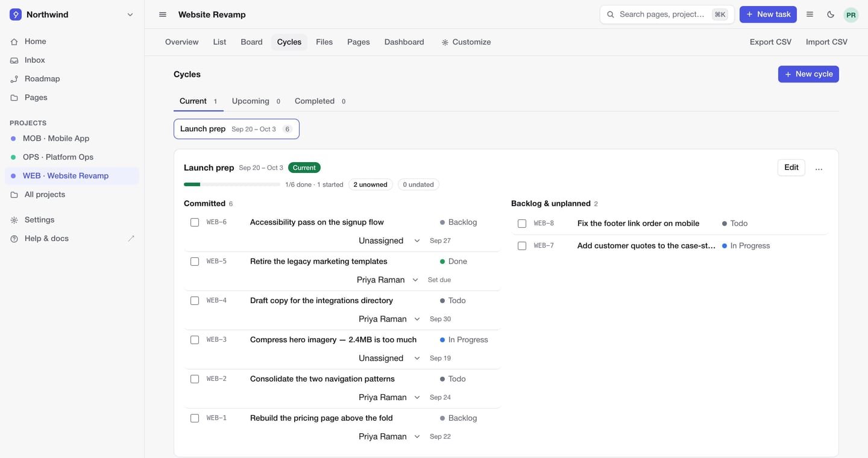The height and width of the screenshot is (458, 868).
Task: Check the WEB-8 footer link order checkbox
Action: [522, 224]
